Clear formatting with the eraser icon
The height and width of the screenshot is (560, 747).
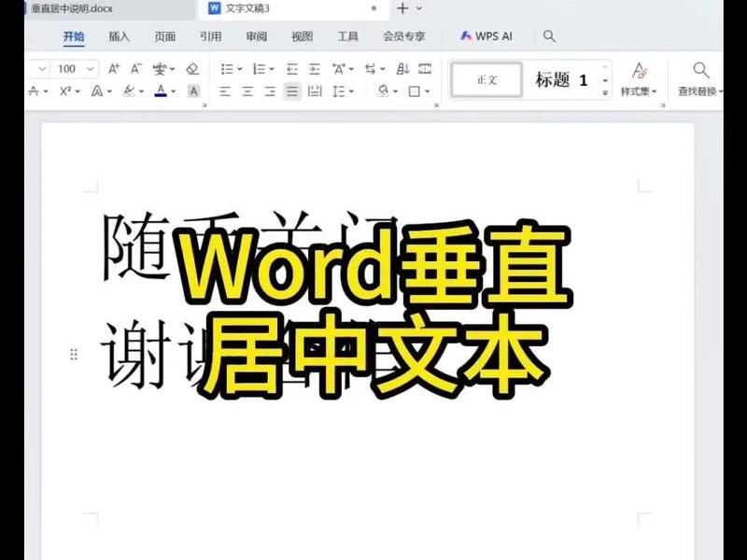coord(192,69)
